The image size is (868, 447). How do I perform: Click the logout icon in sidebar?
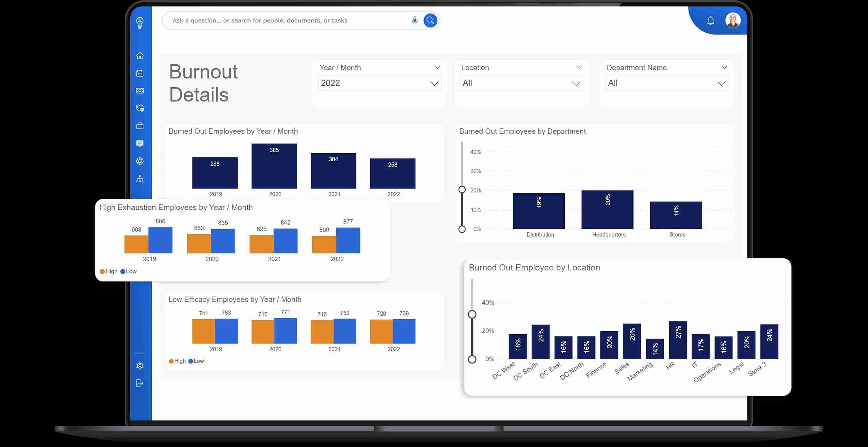(x=140, y=383)
